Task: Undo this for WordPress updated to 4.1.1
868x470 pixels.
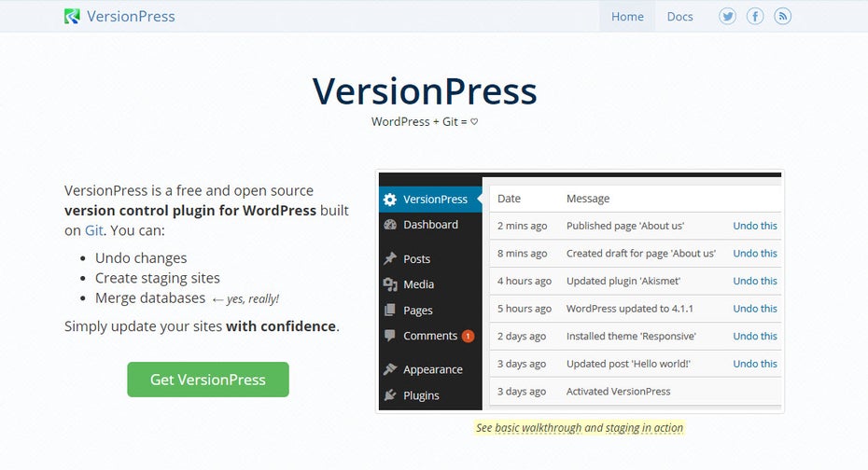Action: 755,309
